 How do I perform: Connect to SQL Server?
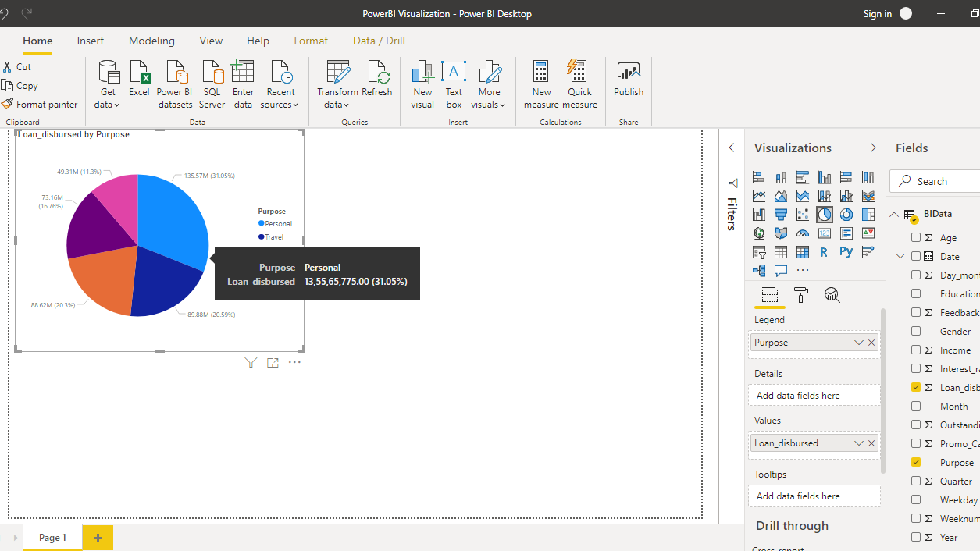click(x=212, y=84)
